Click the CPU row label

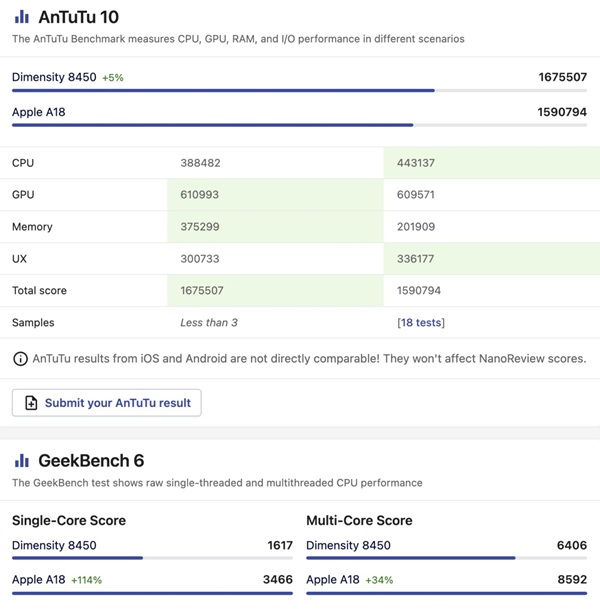[23, 163]
